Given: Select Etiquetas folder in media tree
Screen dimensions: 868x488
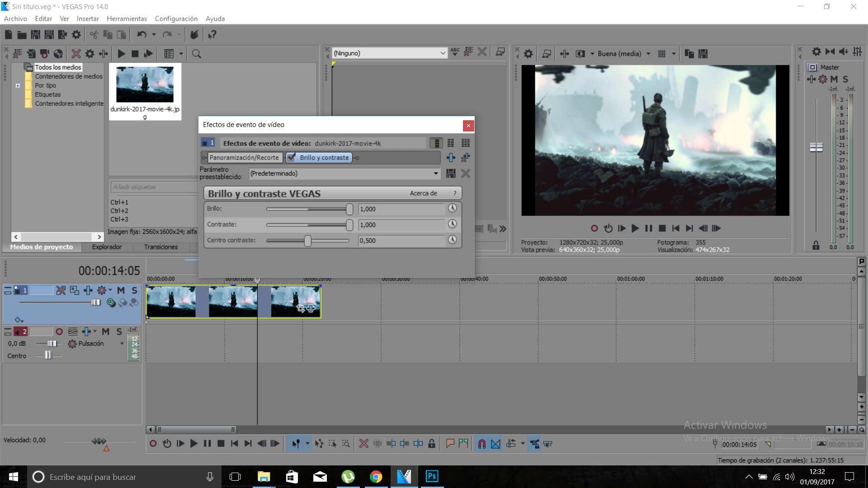Looking at the screenshot, I should coord(47,94).
